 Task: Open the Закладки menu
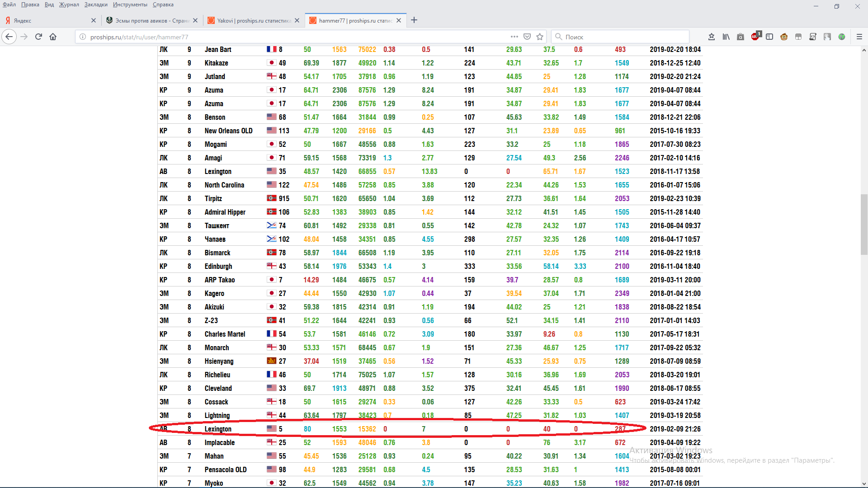point(96,5)
